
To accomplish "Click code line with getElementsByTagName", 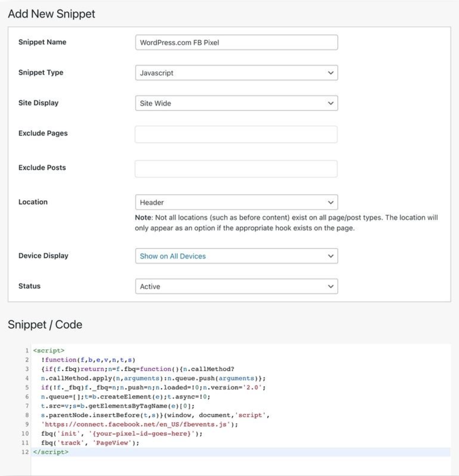I will 118,406.
